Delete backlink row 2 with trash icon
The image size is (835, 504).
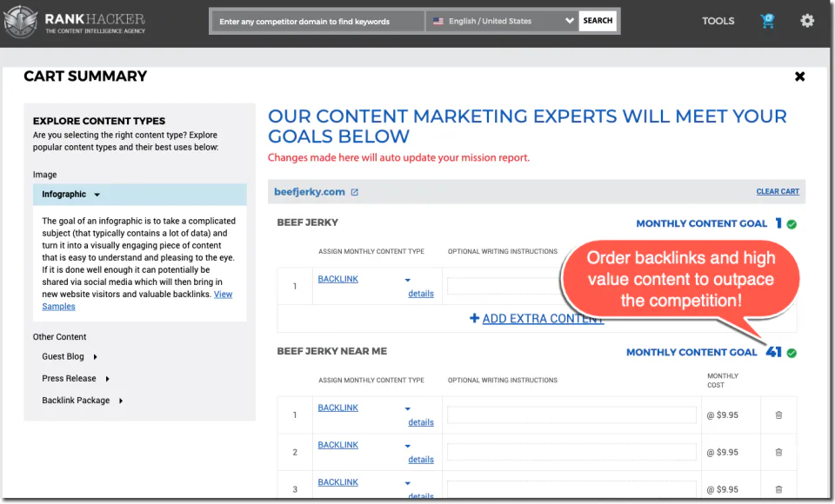[778, 453]
